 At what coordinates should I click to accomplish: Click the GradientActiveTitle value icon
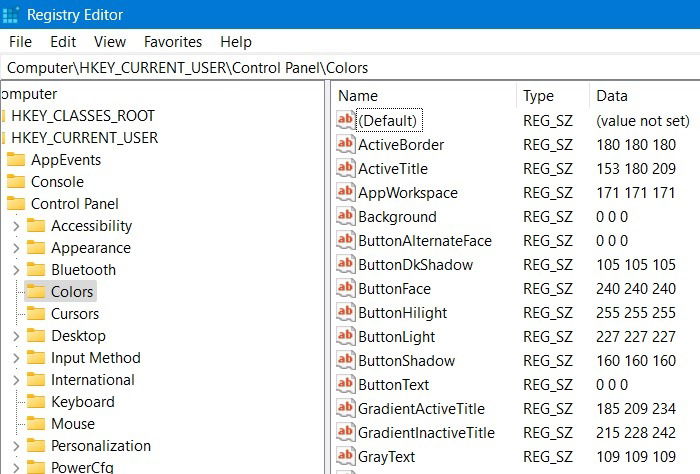[346, 408]
